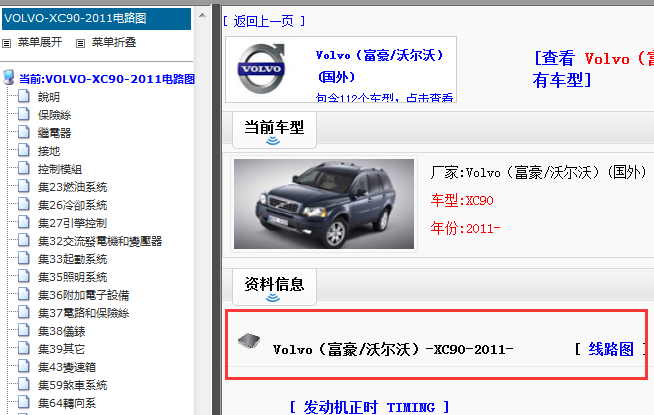Open 集59煞車系統 in the tree
This screenshot has height=415, width=654.
73,385
